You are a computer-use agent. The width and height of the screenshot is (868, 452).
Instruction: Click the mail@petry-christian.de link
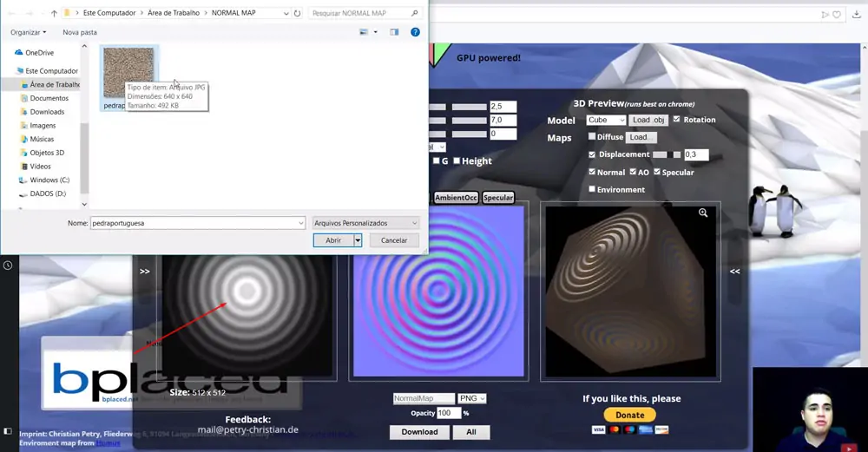[x=248, y=429]
